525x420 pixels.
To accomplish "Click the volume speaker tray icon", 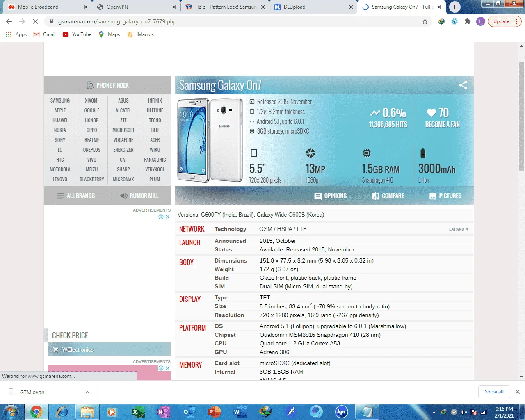I will click(464, 412).
